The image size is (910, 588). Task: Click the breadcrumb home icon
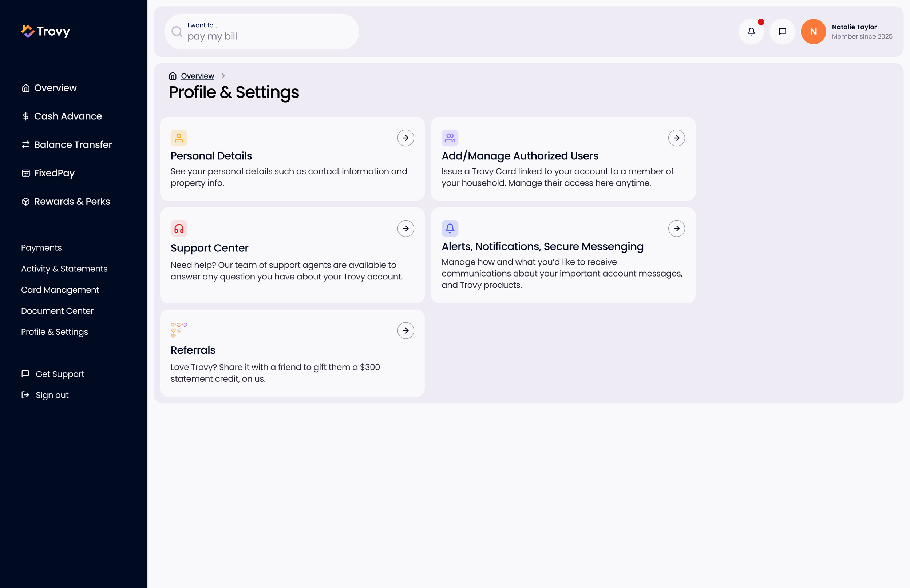(173, 76)
